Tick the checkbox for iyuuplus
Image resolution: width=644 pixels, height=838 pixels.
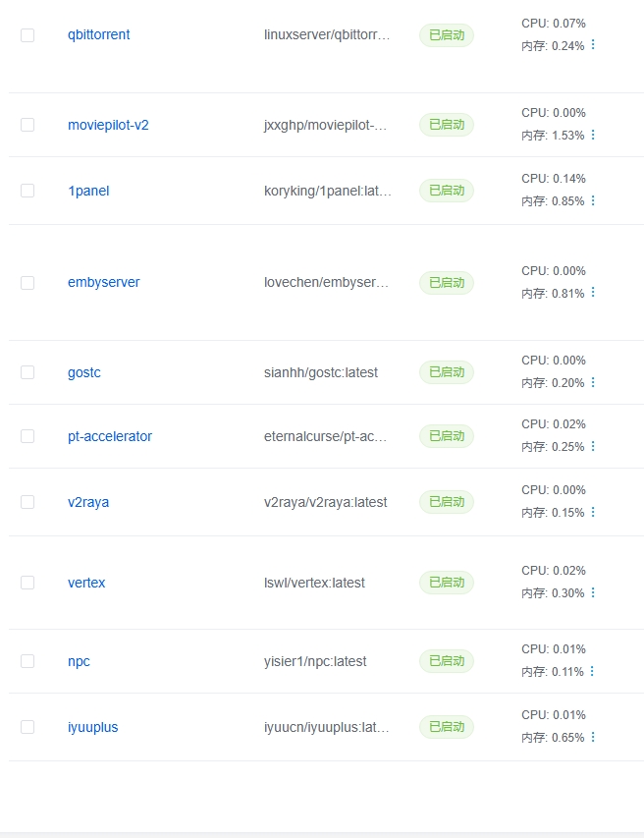point(27,727)
